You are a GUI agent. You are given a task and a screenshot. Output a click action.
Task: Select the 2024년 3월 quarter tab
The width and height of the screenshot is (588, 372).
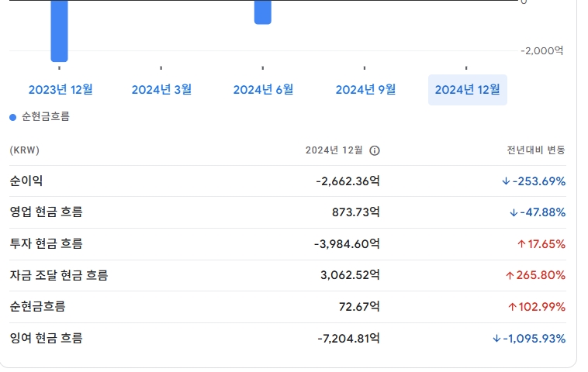point(161,90)
